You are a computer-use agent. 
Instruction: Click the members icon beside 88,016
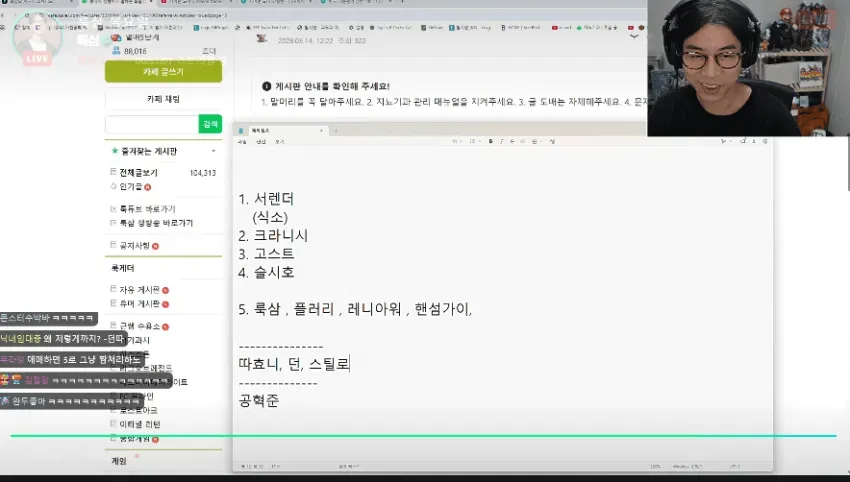pyautogui.click(x=115, y=50)
